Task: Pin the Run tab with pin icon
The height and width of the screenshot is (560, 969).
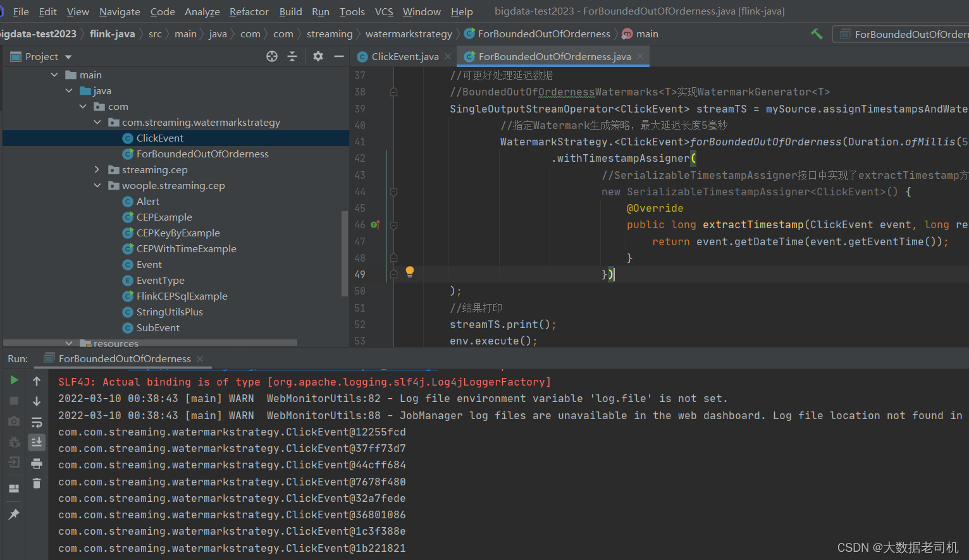Action: click(14, 514)
